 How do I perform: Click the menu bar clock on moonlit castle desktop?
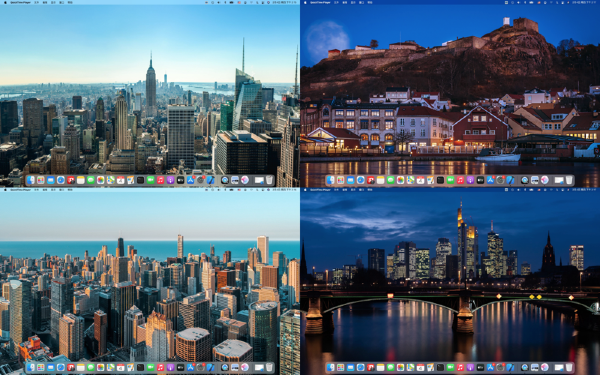pos(584,2)
